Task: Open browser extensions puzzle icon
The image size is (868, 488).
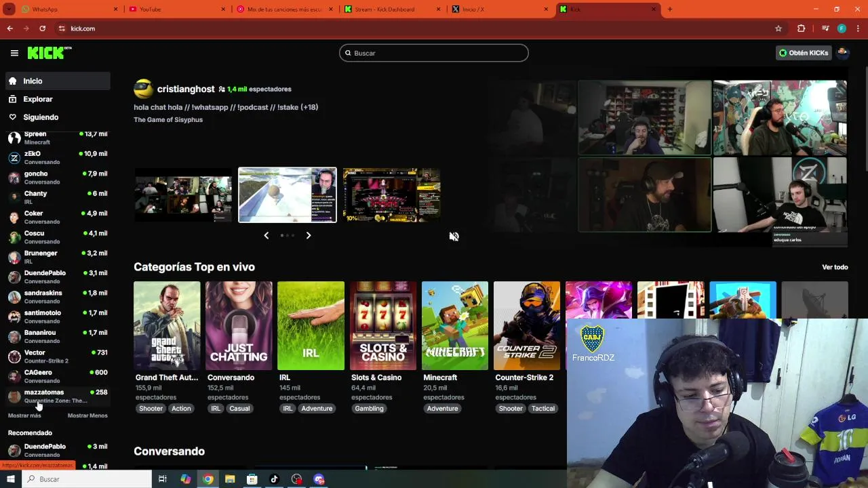Action: pyautogui.click(x=801, y=28)
